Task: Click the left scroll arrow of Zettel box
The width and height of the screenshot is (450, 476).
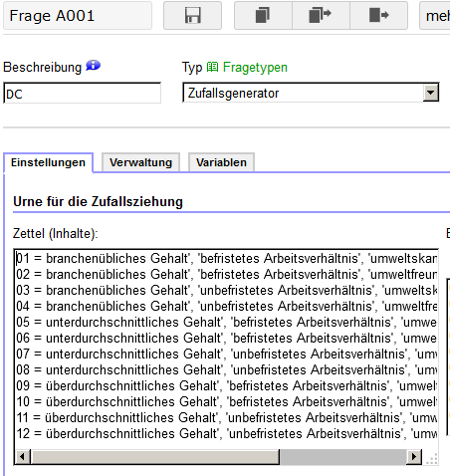Action: [22, 457]
